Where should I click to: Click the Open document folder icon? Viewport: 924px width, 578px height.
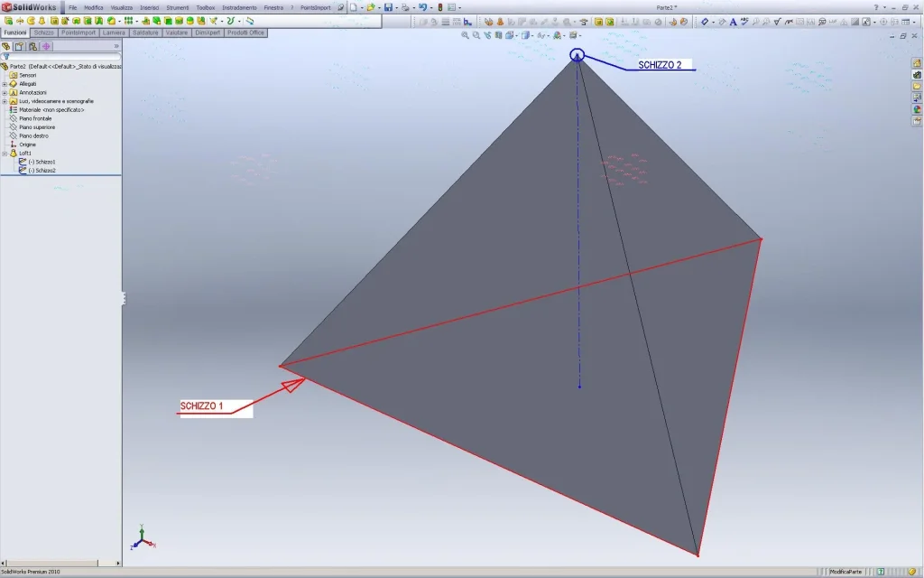coord(370,7)
